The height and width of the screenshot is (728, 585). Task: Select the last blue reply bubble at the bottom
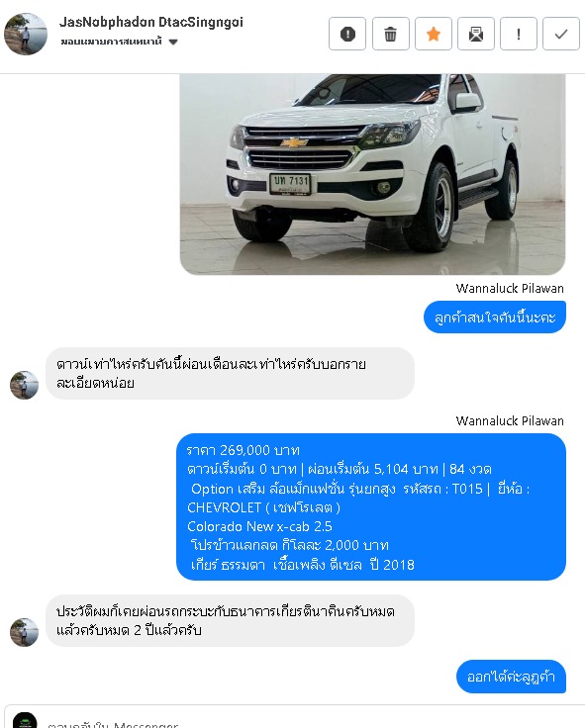pos(511,677)
